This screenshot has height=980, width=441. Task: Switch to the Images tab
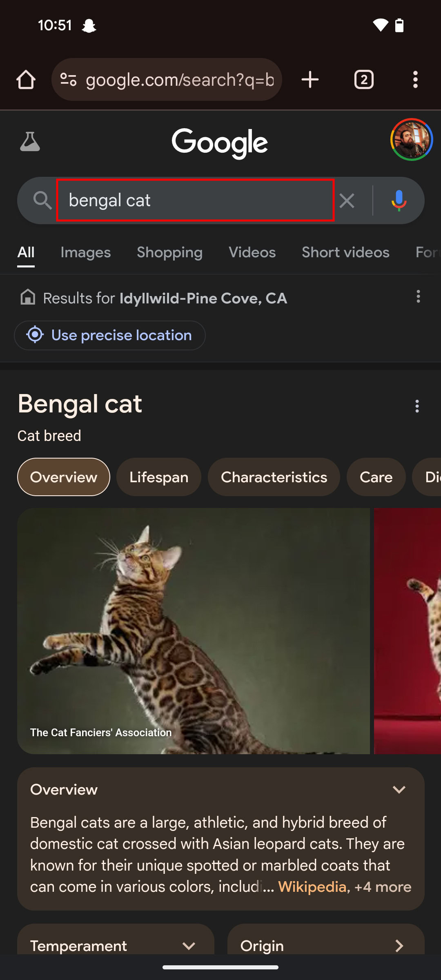click(86, 252)
